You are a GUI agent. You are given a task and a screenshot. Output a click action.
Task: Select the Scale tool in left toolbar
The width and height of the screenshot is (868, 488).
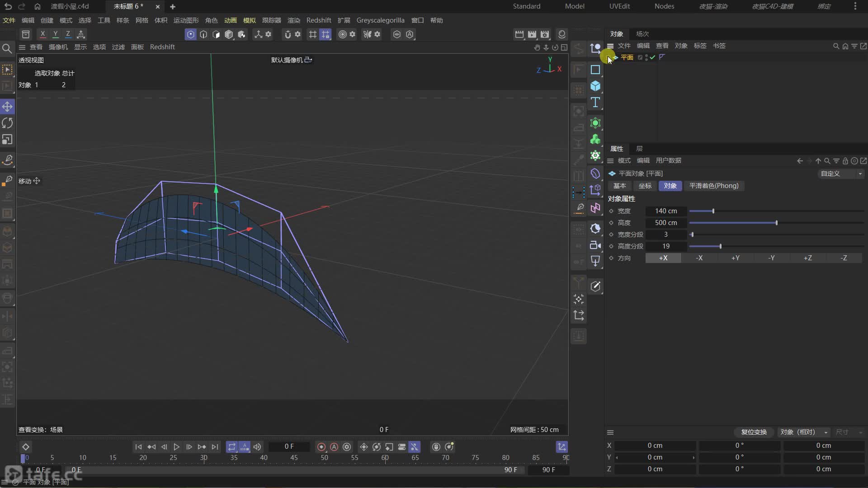pos(7,140)
